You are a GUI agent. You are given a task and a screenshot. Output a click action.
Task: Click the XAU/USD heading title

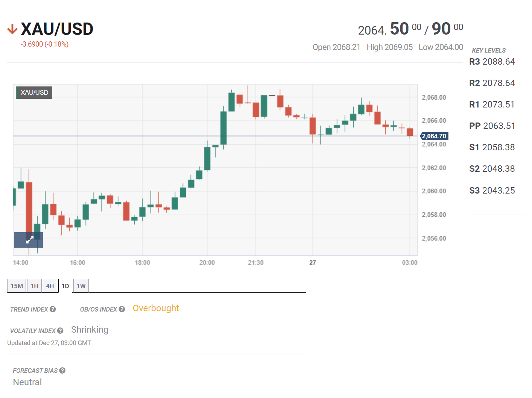point(57,29)
